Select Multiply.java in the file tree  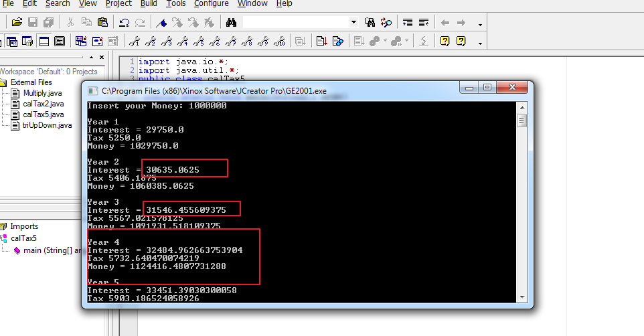pos(42,93)
